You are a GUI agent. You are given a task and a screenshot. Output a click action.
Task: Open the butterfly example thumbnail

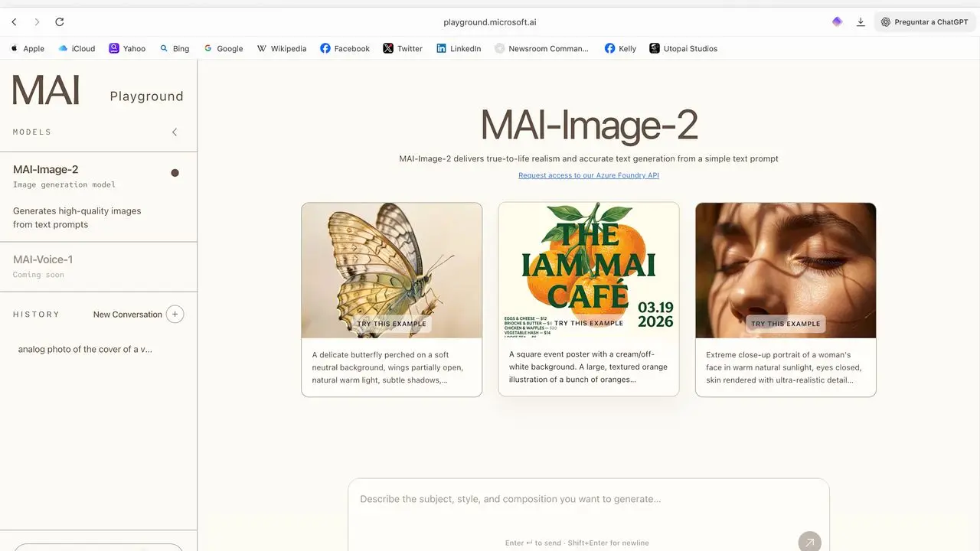coord(392,270)
